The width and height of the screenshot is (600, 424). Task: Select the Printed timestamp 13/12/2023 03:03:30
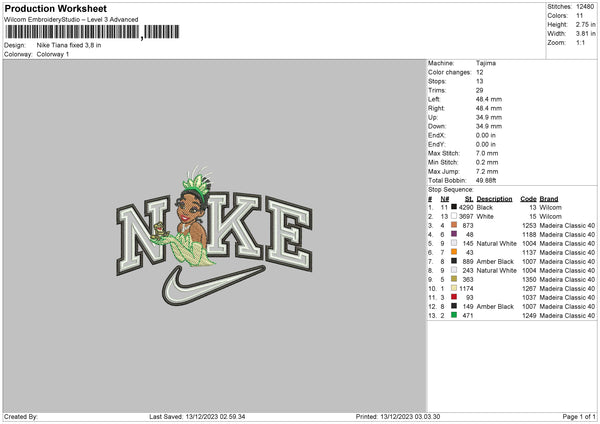pyautogui.click(x=410, y=416)
